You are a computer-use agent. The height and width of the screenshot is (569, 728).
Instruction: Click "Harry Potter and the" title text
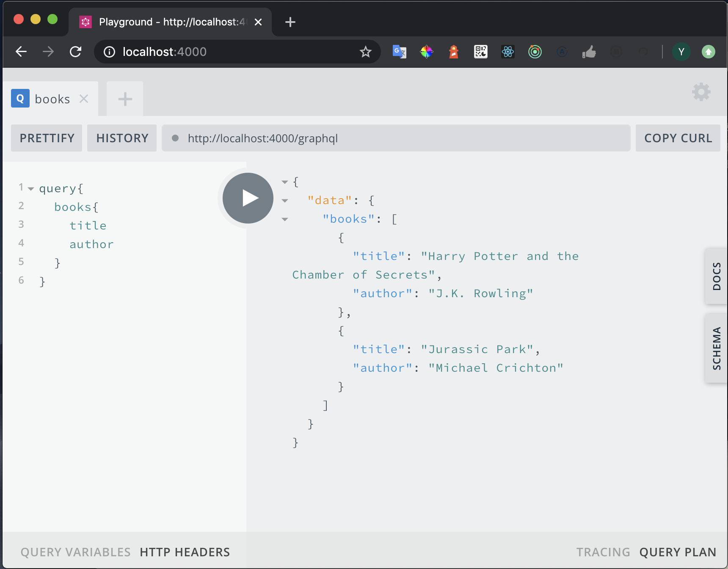(500, 256)
